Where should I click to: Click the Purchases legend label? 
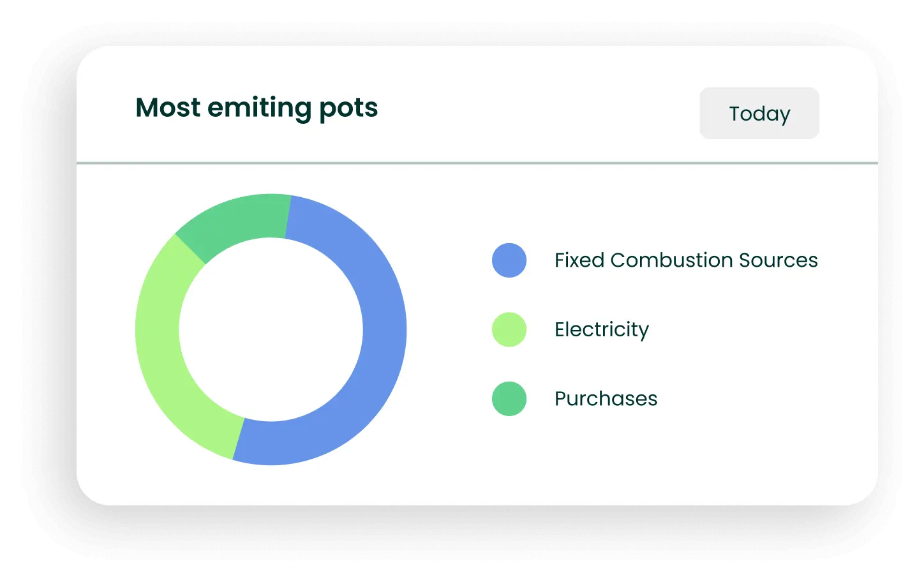606,399
